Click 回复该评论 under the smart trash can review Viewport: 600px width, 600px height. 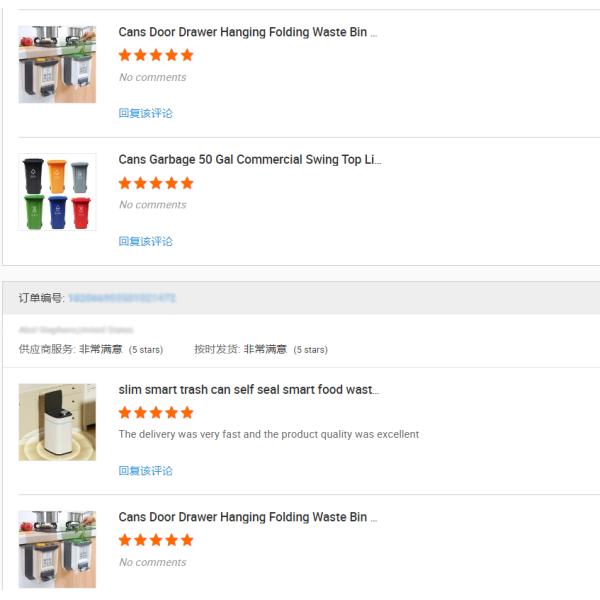(146, 471)
